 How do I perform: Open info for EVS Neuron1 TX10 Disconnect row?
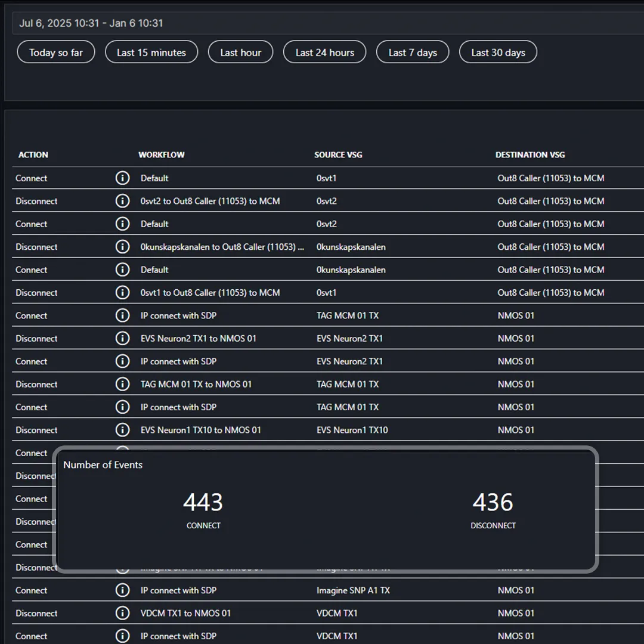click(122, 430)
